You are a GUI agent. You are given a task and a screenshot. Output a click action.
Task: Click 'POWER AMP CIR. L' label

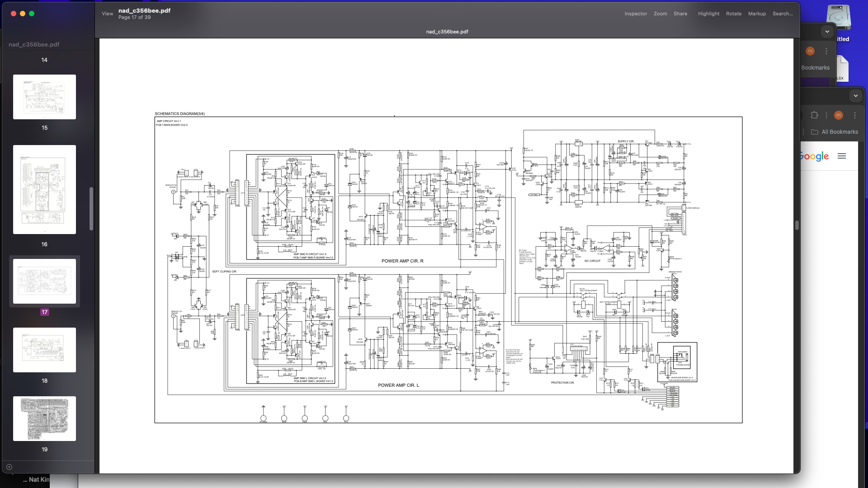coord(399,385)
